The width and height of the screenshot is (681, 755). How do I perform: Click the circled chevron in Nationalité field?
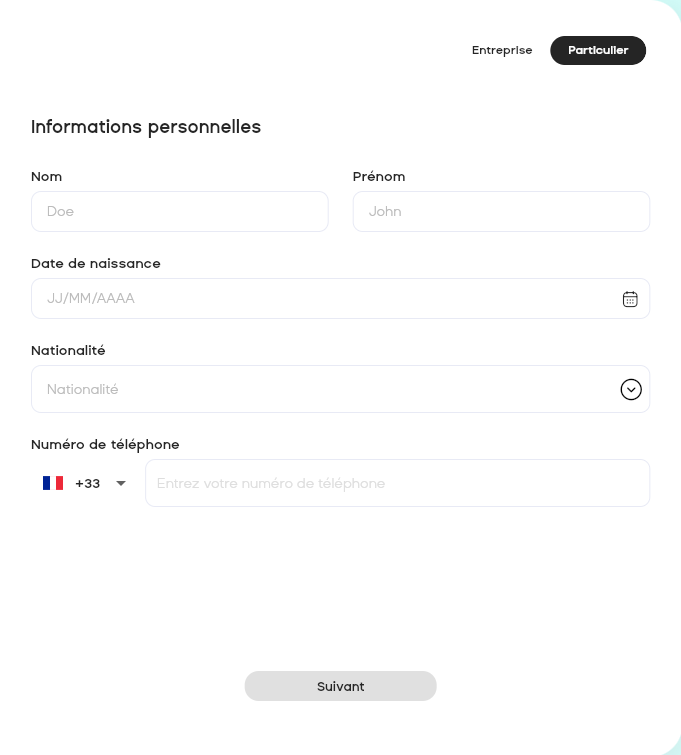pyautogui.click(x=631, y=390)
